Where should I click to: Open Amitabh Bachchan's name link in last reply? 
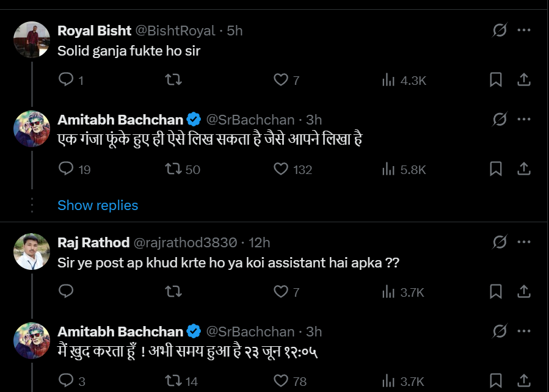click(120, 332)
